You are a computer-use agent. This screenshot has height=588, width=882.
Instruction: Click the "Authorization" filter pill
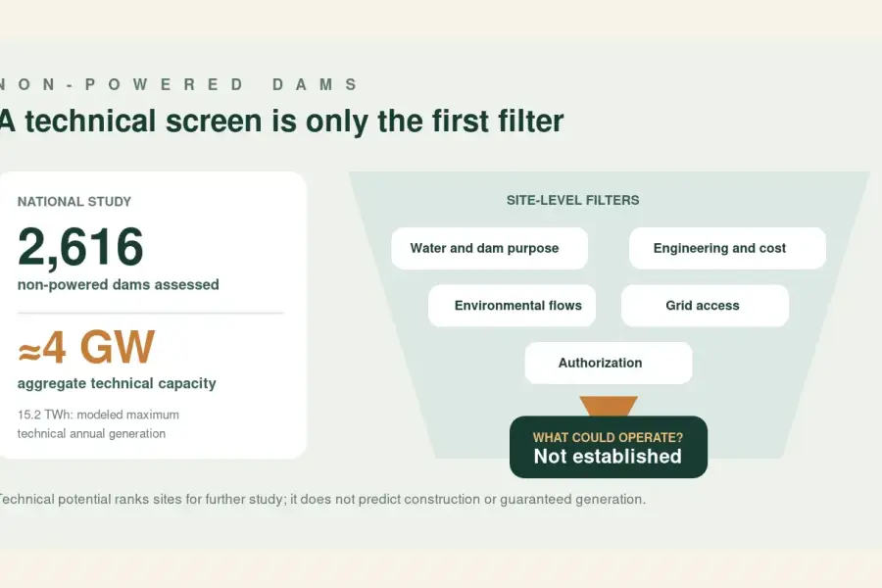coord(609,363)
